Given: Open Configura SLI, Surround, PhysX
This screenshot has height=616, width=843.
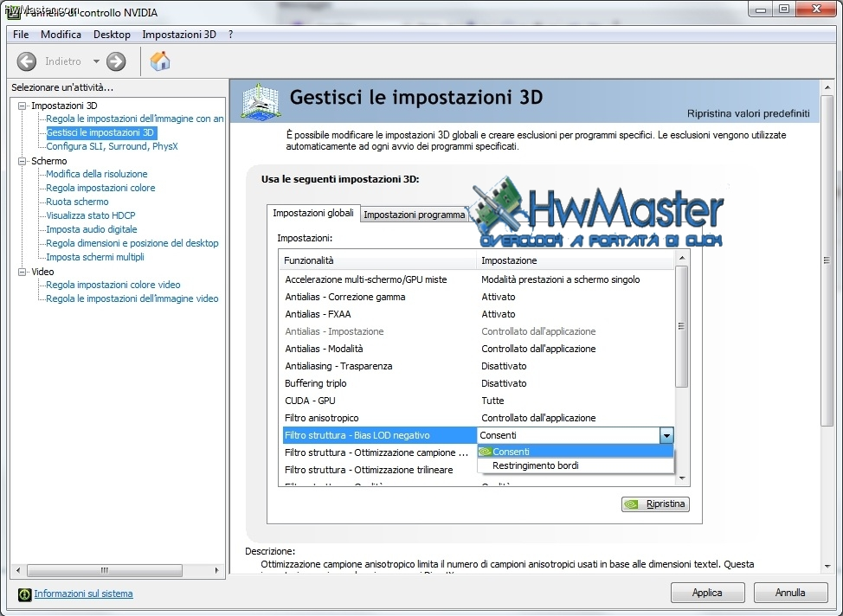Looking at the screenshot, I should (112, 146).
